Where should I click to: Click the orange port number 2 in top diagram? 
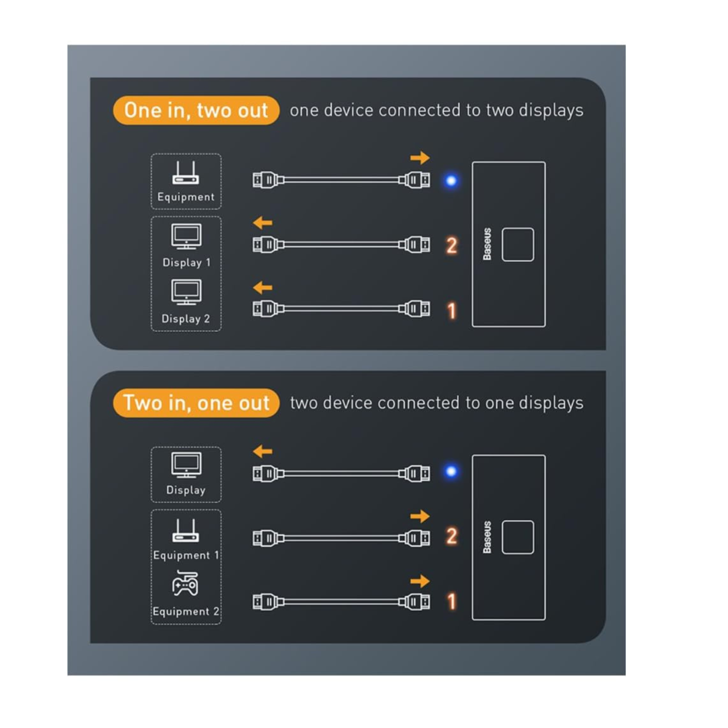[451, 245]
